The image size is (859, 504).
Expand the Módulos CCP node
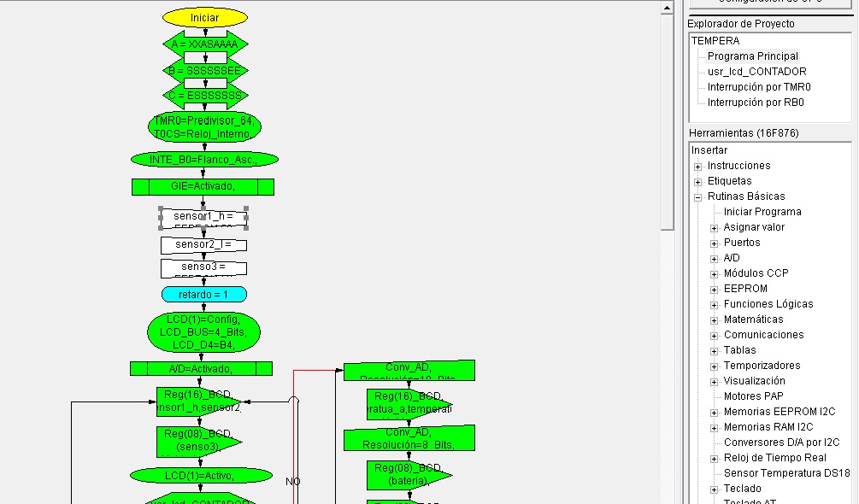point(715,273)
